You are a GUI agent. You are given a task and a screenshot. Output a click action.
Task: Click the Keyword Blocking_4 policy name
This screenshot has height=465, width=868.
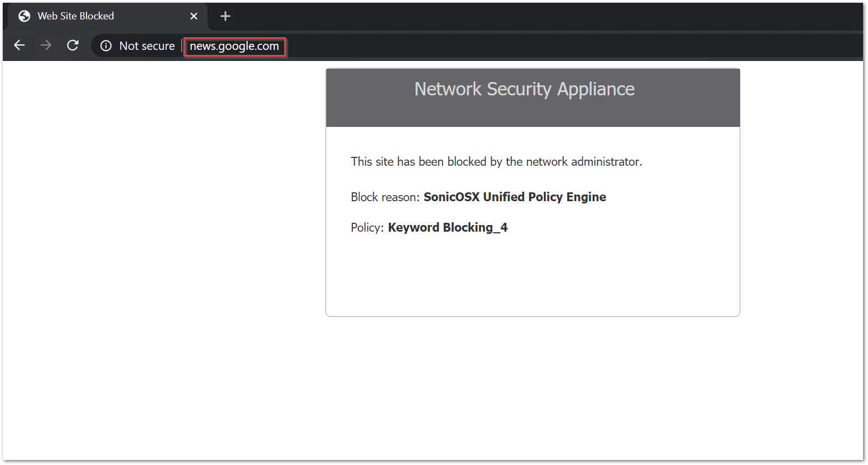[x=448, y=228]
